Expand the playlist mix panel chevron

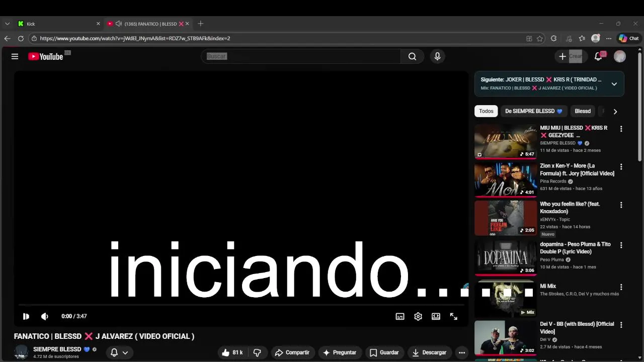click(614, 84)
